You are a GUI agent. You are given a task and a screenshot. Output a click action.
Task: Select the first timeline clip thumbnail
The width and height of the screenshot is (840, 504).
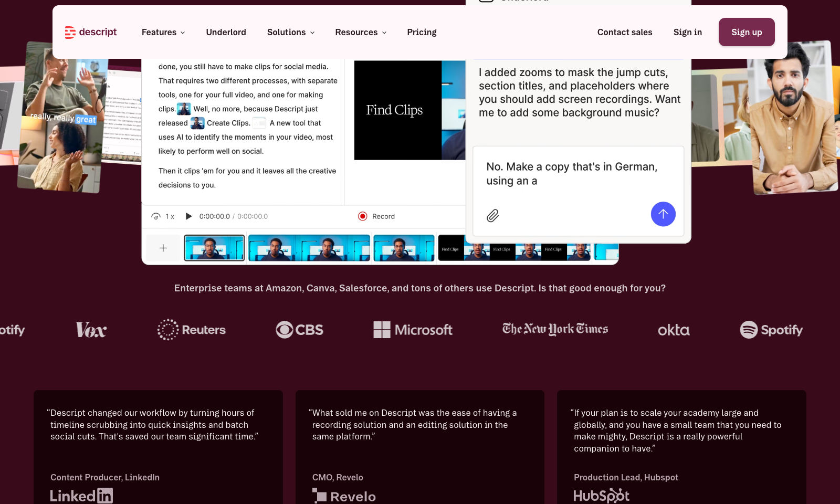[x=214, y=248]
